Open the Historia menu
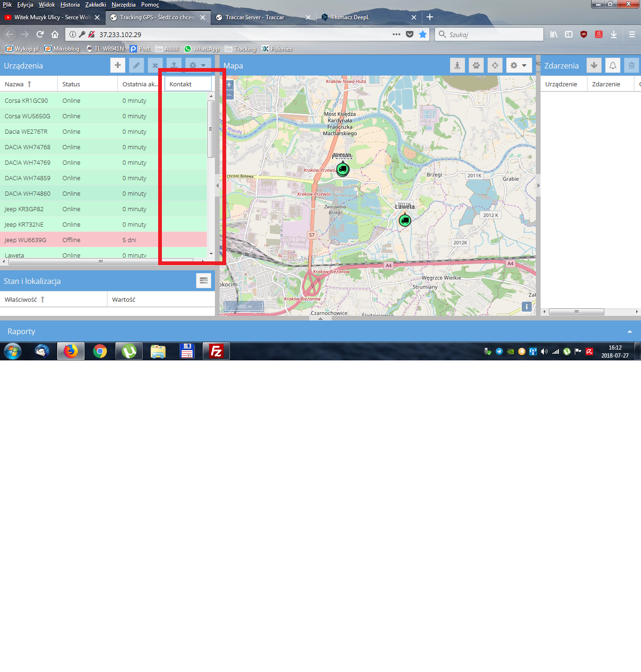This screenshot has width=641, height=672. click(x=70, y=5)
